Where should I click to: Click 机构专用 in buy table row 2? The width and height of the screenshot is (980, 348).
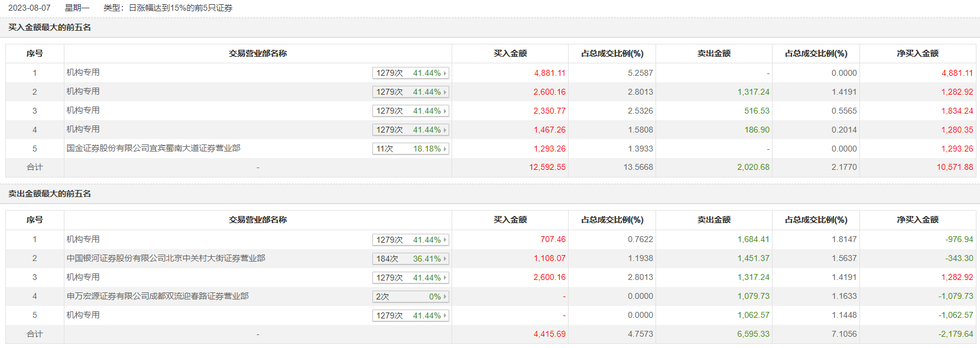[83, 91]
